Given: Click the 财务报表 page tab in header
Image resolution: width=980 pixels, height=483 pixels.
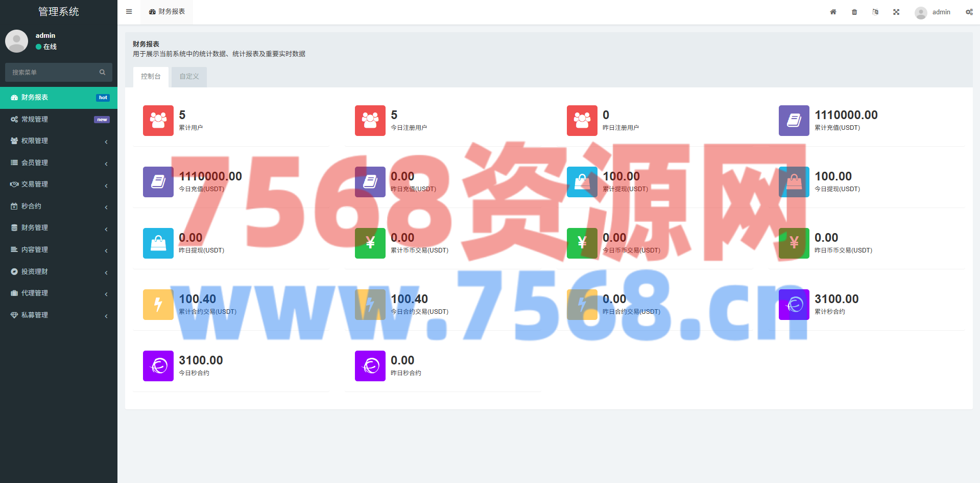Looking at the screenshot, I should (x=167, y=12).
